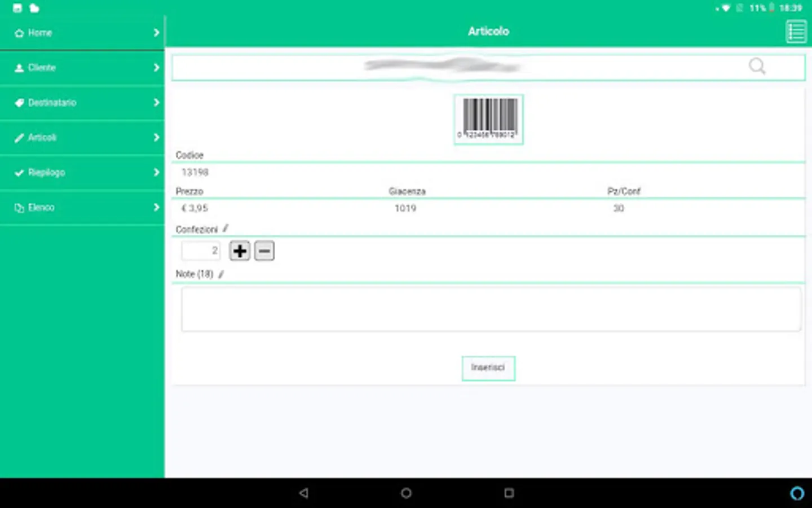Tap the barcode scan image

click(489, 120)
